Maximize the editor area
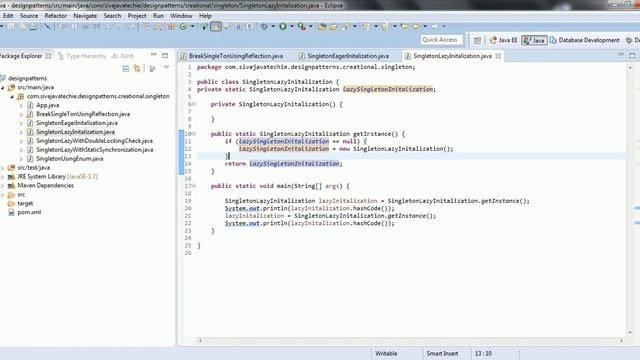This screenshot has width=640, height=360. click(x=632, y=56)
